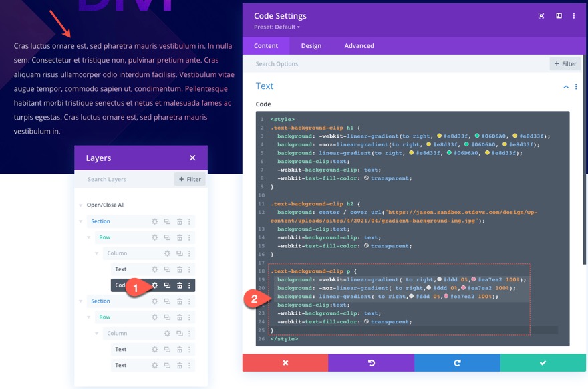The image size is (588, 389).
Task: Delete the bottom Section layer
Action: pyautogui.click(x=180, y=301)
